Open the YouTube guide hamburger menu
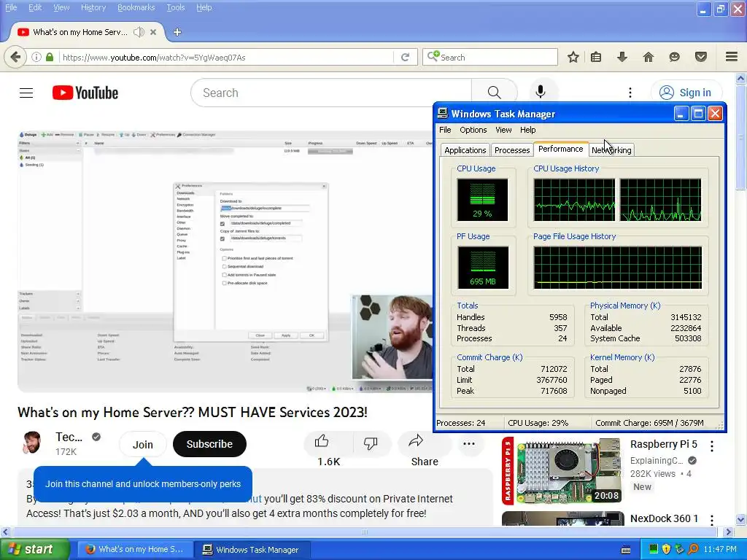Screen dimensions: 747x560 26,93
